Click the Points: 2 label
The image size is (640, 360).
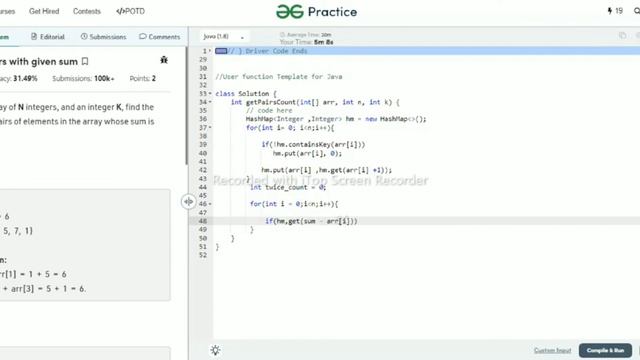tap(142, 78)
